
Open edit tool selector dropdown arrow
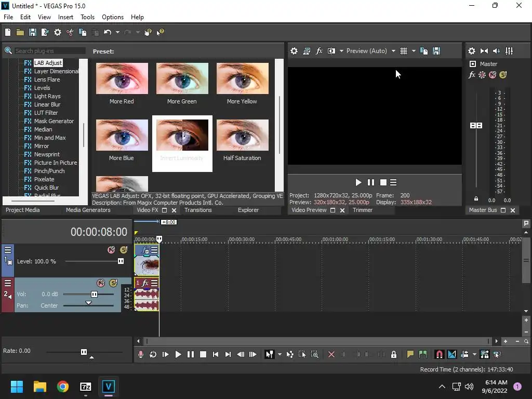[x=280, y=354]
